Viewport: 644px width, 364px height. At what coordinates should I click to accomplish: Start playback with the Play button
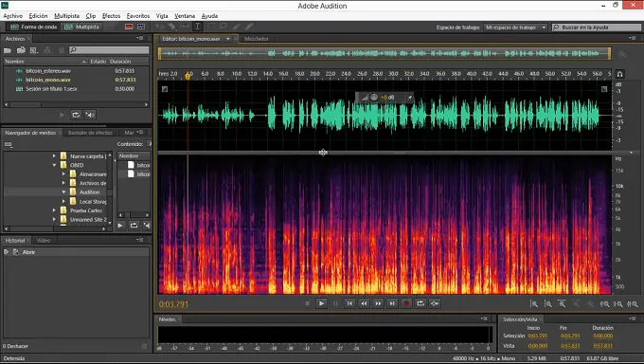pyautogui.click(x=321, y=303)
